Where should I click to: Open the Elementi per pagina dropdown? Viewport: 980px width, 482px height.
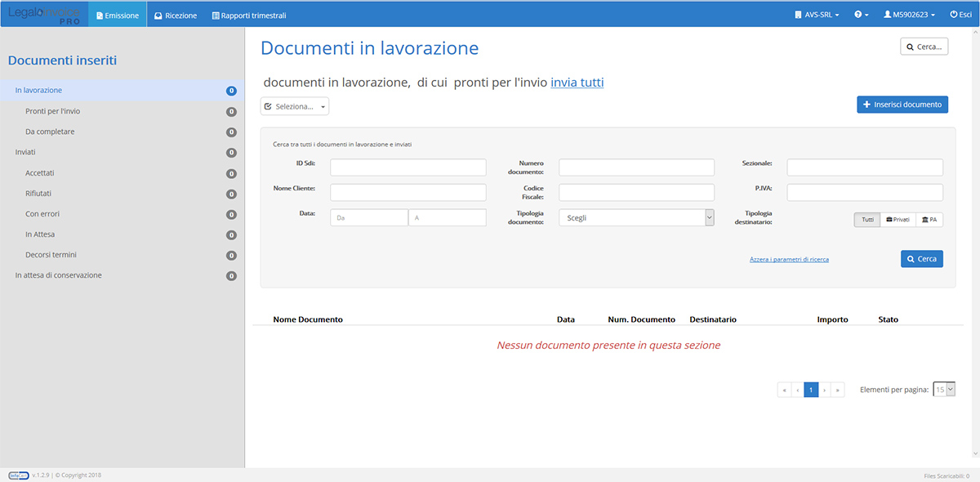(x=943, y=390)
